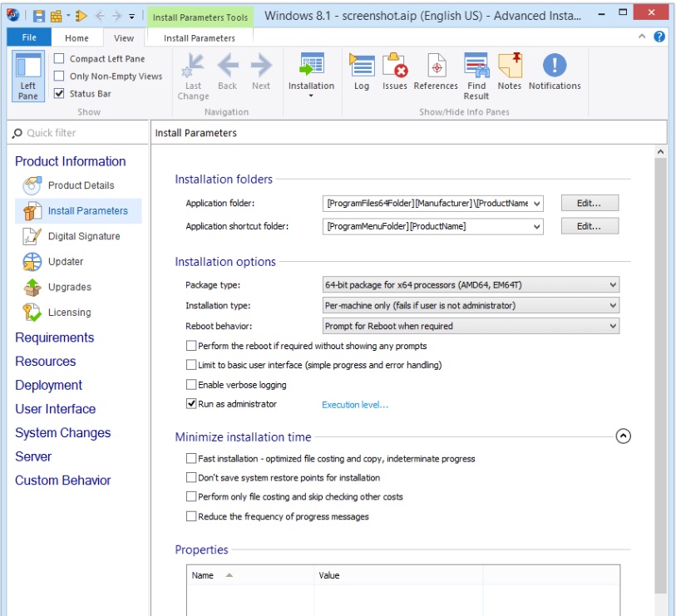Open the Help question mark icon

coord(659,37)
